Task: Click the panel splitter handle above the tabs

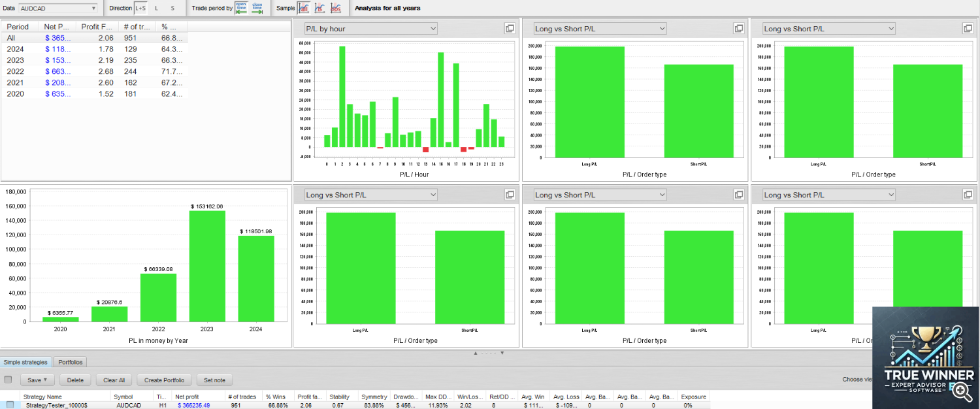Action: tap(489, 353)
